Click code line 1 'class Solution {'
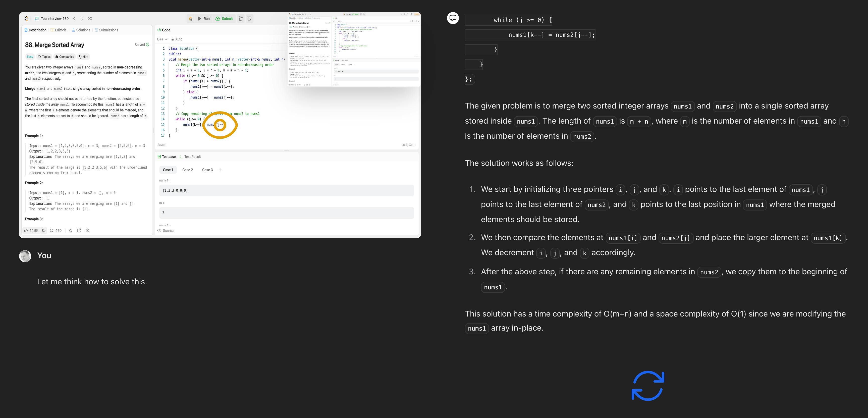The height and width of the screenshot is (418, 868). [183, 48]
